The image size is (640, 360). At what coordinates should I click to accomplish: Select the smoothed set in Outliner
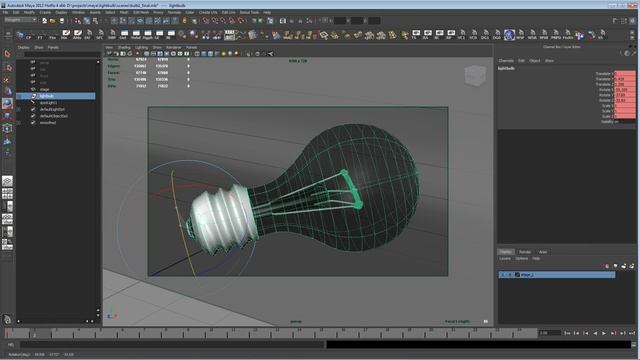[x=48, y=122]
